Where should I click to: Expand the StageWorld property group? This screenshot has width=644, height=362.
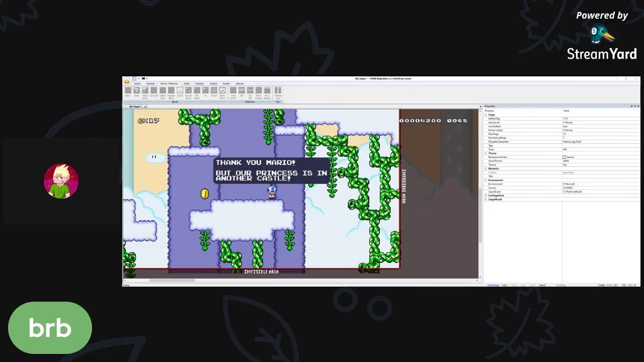pos(486,200)
